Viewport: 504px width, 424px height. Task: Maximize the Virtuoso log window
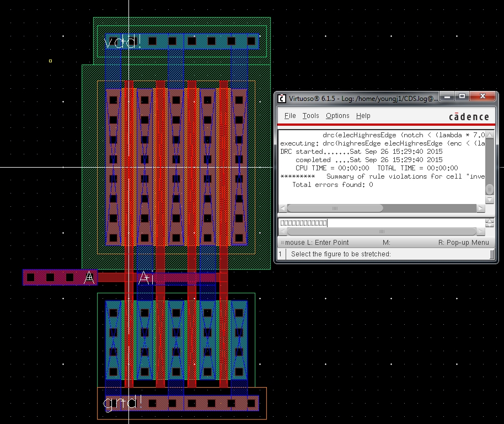pyautogui.click(x=462, y=97)
